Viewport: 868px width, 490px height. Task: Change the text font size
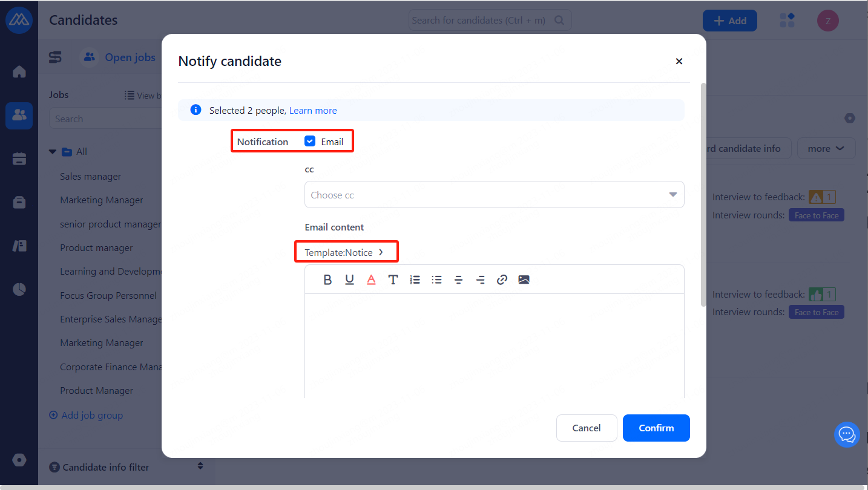(x=393, y=279)
